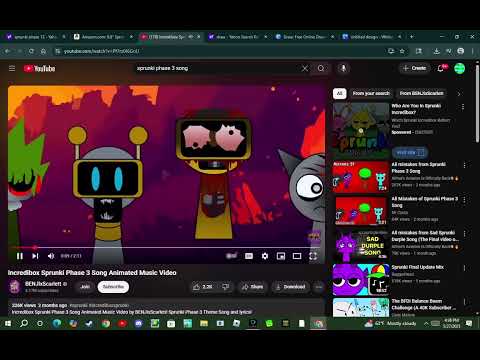Screen dimensions: 480x360
Task: Click the blue sponsored ad visit button
Action: [410, 153]
